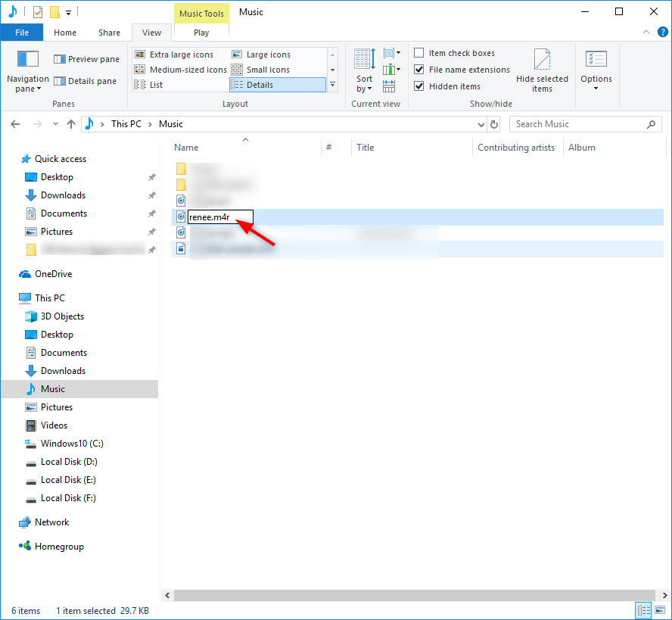The width and height of the screenshot is (672, 620).
Task: Click New folder quick access toolbar icon
Action: tap(54, 12)
